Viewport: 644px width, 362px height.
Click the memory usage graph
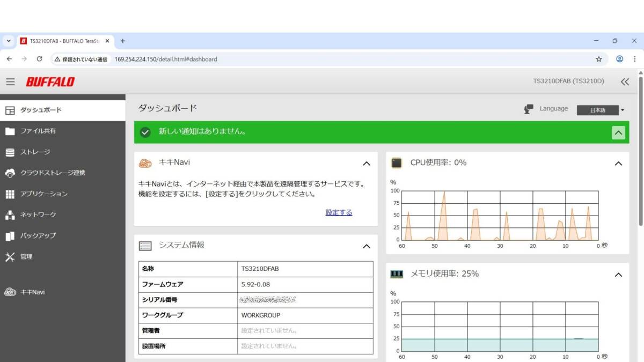pyautogui.click(x=500, y=327)
